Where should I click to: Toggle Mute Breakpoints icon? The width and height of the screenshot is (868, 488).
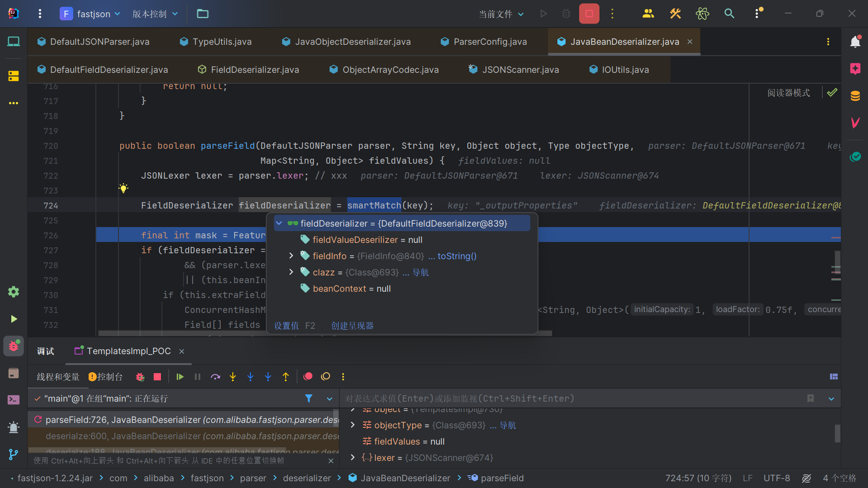[325, 377]
